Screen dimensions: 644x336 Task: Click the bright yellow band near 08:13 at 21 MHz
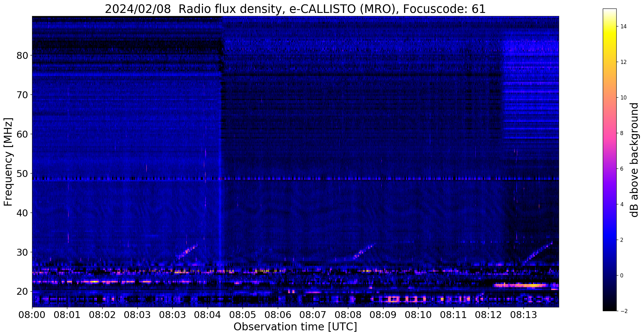521,285
